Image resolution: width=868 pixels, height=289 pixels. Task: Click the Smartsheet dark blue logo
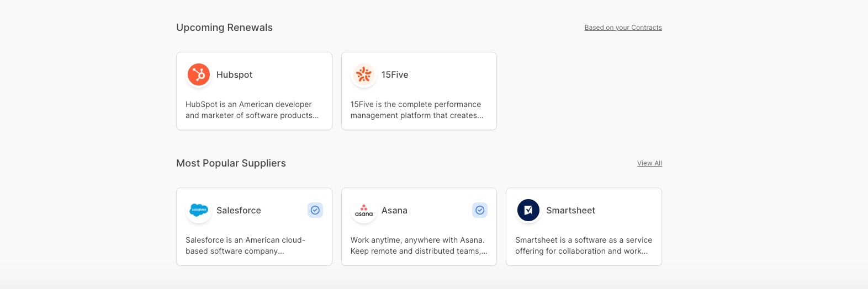click(528, 210)
